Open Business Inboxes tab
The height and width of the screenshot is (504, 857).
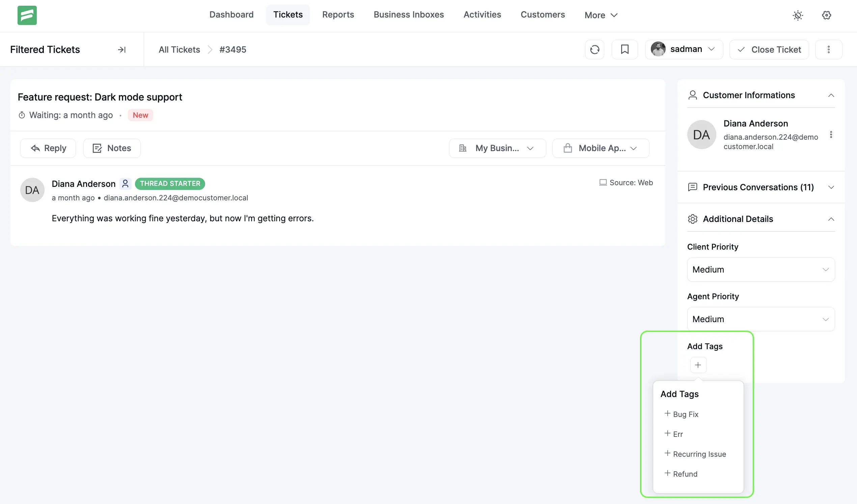409,15
